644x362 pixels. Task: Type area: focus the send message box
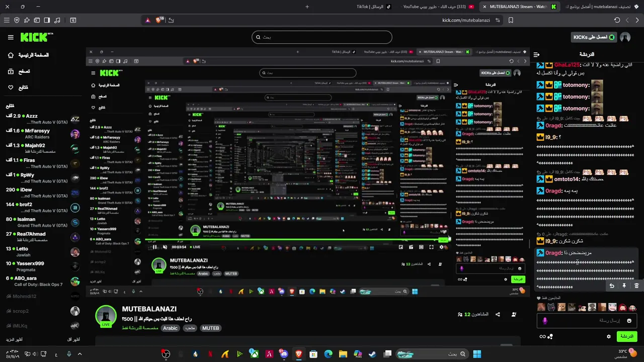(x=587, y=321)
